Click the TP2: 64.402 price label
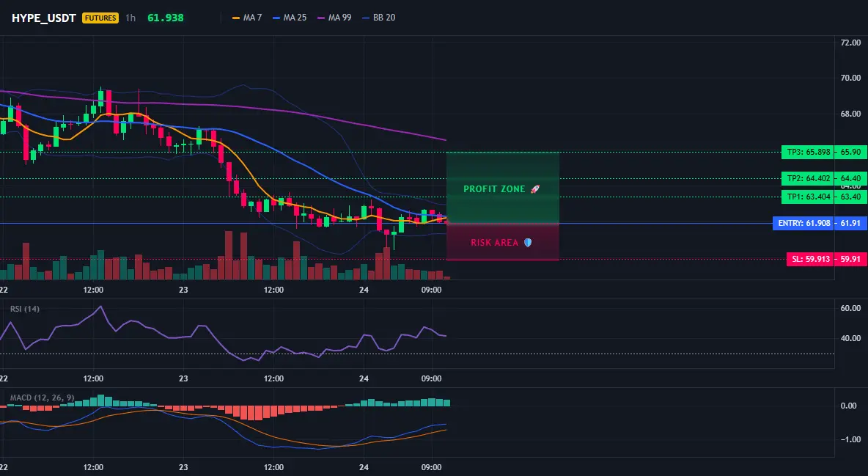The image size is (868, 476). tap(807, 178)
